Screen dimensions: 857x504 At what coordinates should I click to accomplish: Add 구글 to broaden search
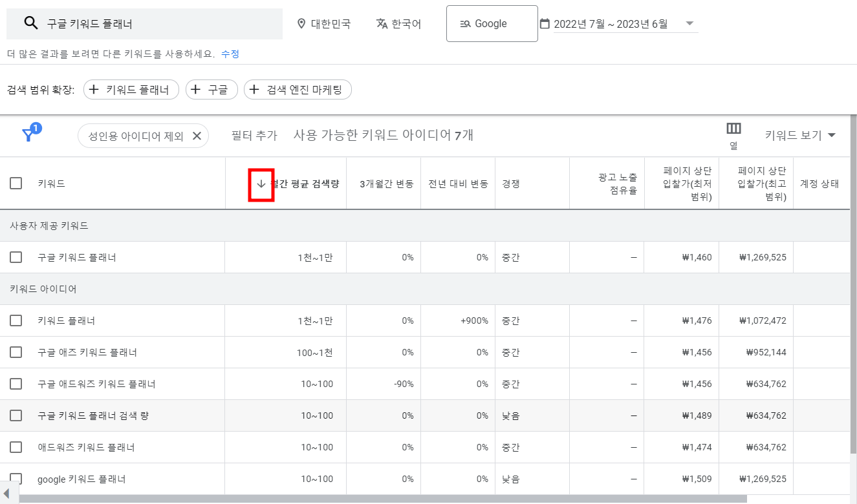pyautogui.click(x=212, y=90)
